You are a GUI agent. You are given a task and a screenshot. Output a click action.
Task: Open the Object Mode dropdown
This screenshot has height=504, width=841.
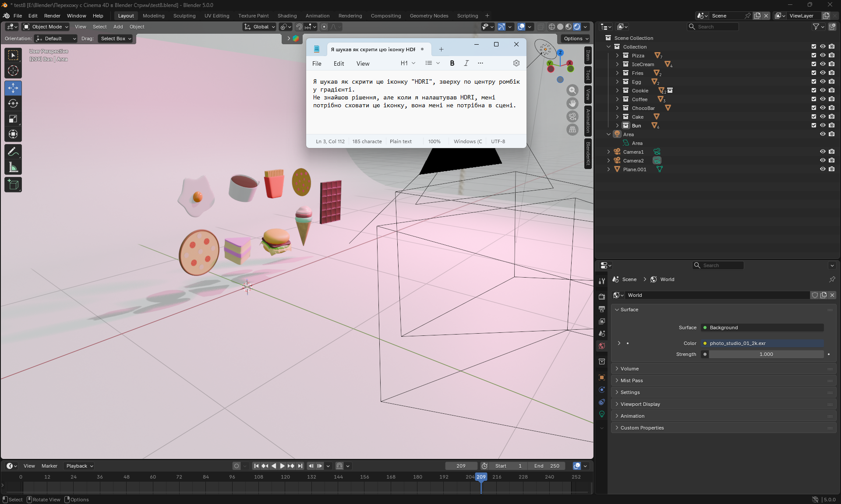[46, 27]
